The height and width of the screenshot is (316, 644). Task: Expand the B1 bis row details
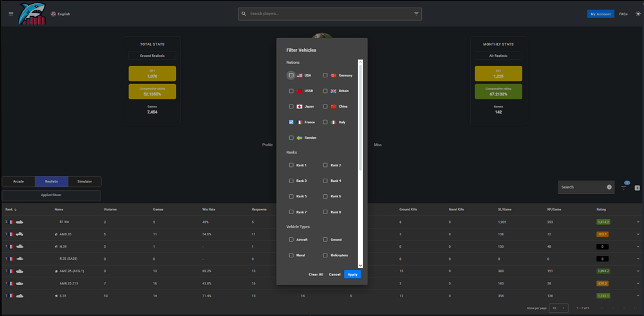point(638,222)
